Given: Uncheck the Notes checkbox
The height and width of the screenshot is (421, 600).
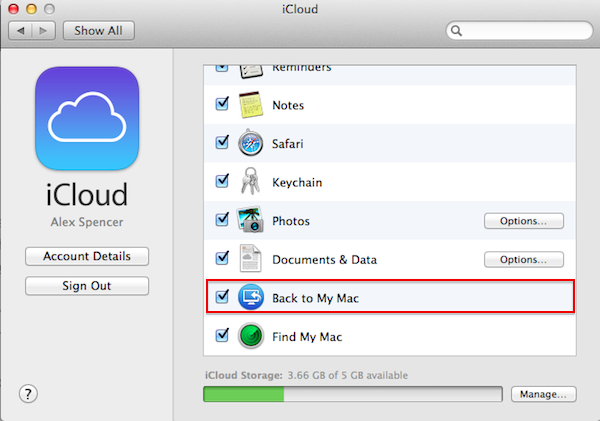Looking at the screenshot, I should tap(222, 104).
